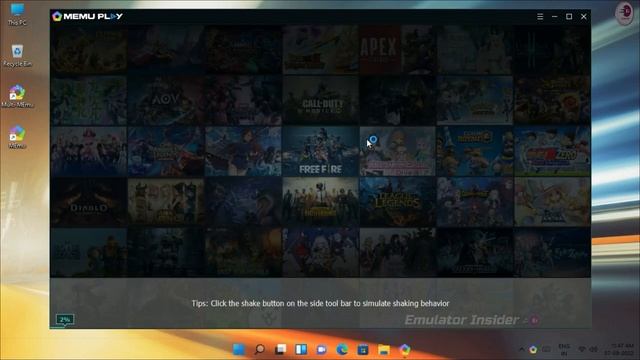The height and width of the screenshot is (360, 640).
Task: Open Teams Chat from the taskbar
Action: click(x=322, y=349)
